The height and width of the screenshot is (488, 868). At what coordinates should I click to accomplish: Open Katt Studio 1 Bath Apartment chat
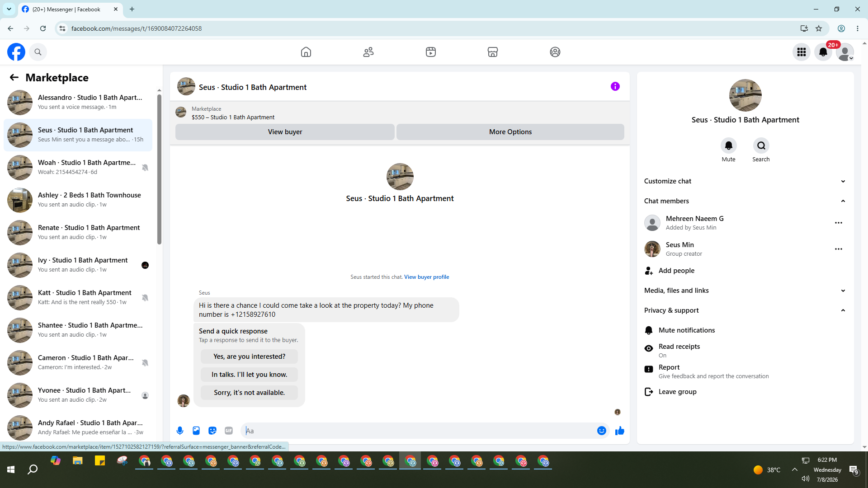pyautogui.click(x=78, y=297)
